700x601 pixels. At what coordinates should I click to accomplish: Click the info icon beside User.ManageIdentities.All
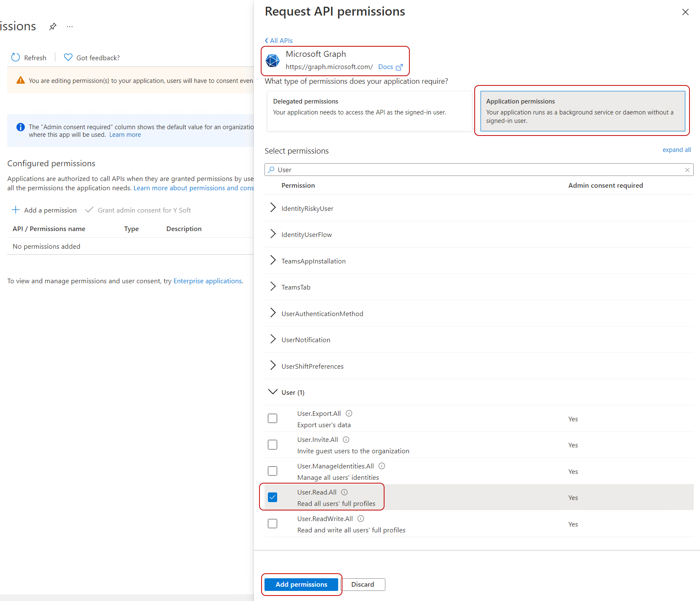click(x=382, y=466)
